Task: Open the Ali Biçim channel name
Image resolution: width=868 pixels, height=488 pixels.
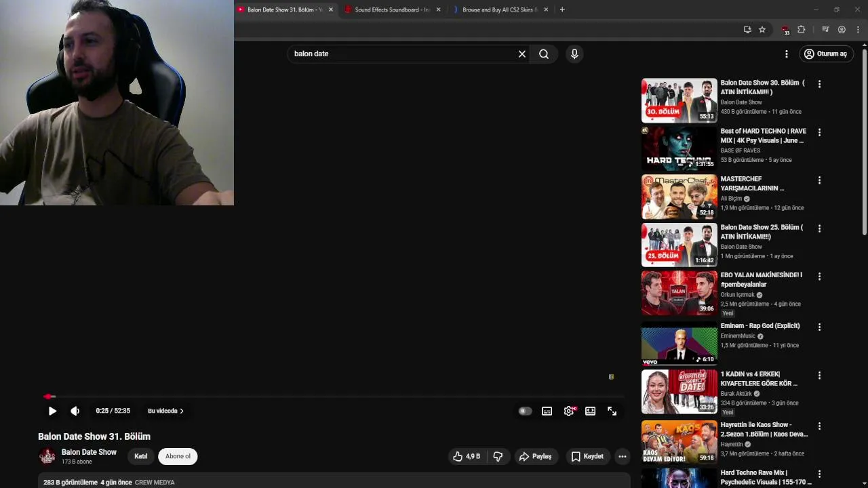Action: pos(731,199)
